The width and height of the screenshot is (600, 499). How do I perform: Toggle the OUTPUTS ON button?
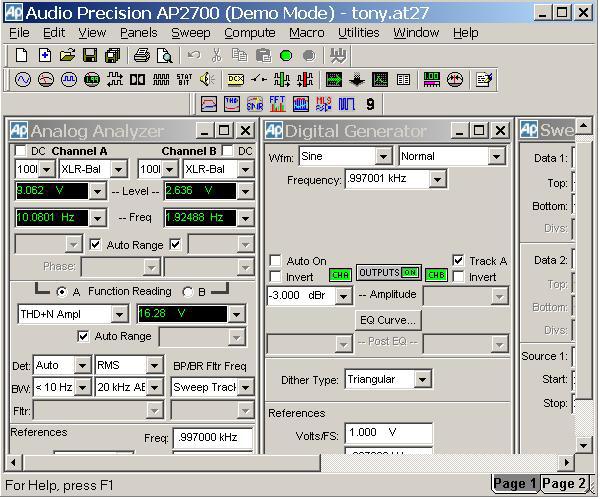coord(389,273)
